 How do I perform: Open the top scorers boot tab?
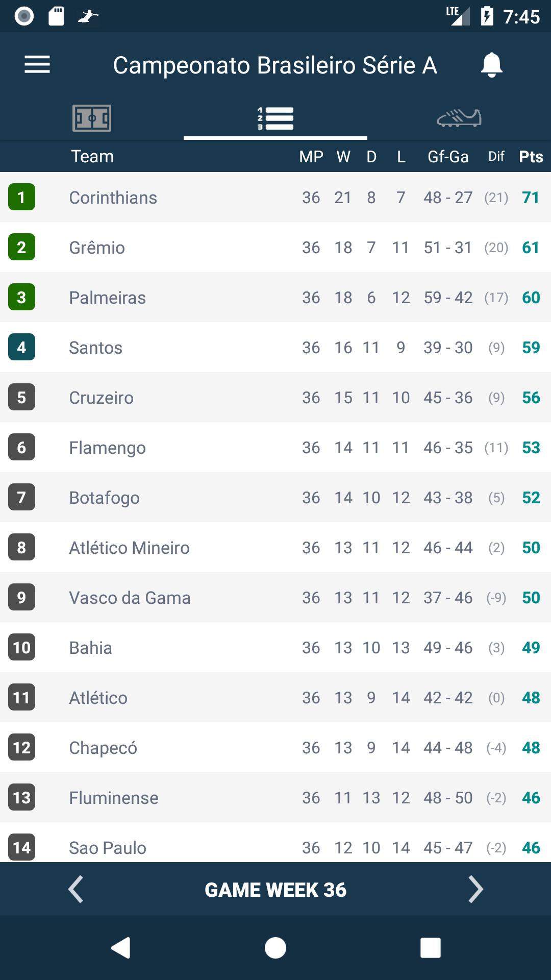click(459, 118)
